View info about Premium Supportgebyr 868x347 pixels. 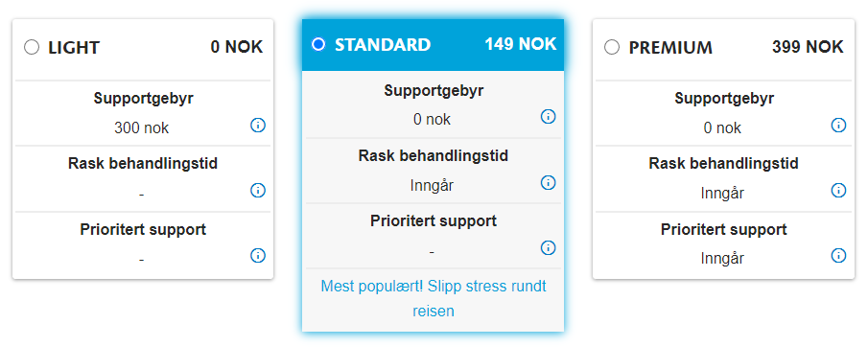click(838, 126)
